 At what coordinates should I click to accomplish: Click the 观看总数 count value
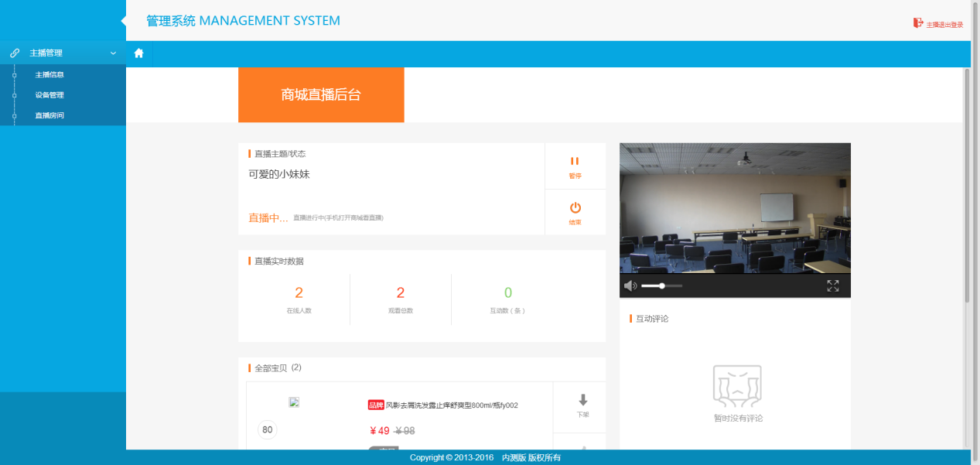tap(401, 292)
